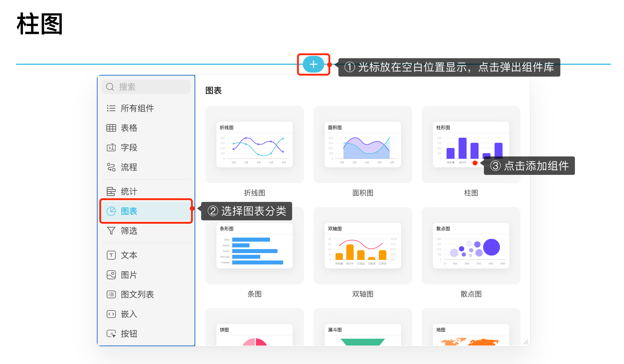The height and width of the screenshot is (364, 624).
Task: Open the 嵌入 category
Action: (129, 314)
